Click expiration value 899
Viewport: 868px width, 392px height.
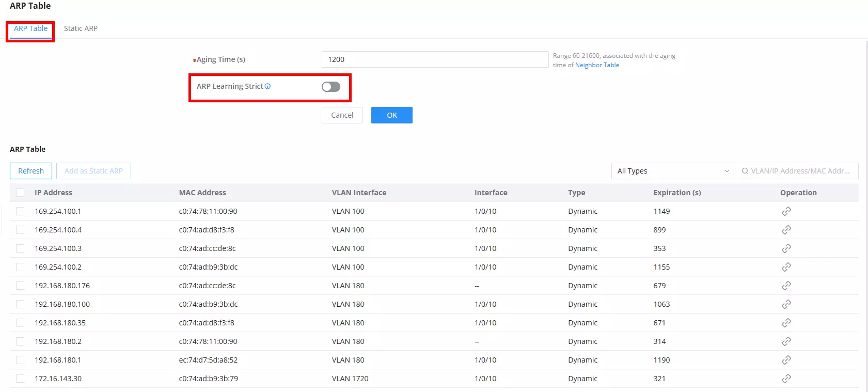[x=659, y=230]
